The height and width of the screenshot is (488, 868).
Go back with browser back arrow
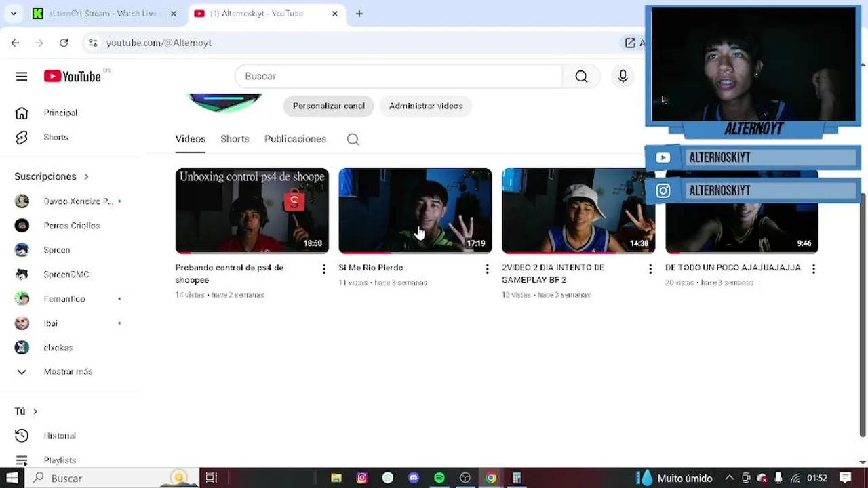(x=15, y=43)
